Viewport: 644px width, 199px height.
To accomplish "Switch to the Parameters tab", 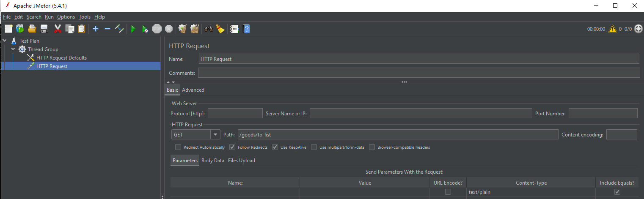I will click(x=185, y=161).
